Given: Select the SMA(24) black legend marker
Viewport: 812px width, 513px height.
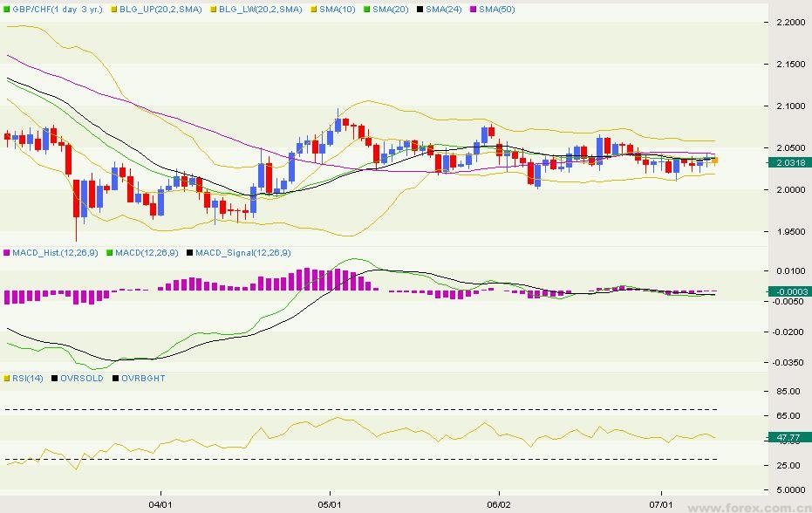Looking at the screenshot, I should click(419, 9).
